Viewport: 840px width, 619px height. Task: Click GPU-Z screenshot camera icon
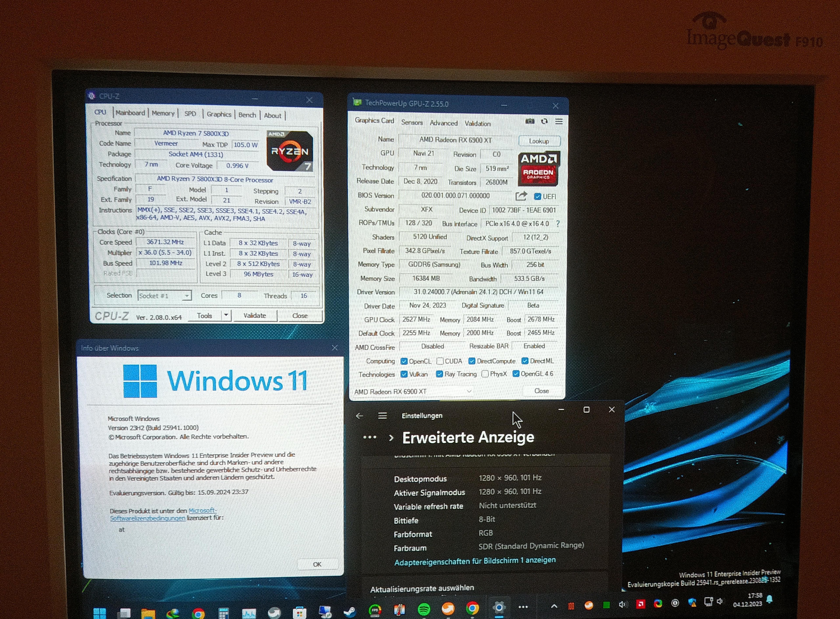530,121
